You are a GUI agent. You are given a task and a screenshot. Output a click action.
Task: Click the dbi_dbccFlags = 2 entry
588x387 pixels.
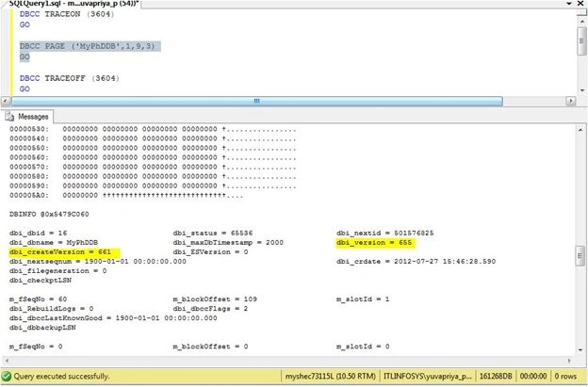point(210,309)
